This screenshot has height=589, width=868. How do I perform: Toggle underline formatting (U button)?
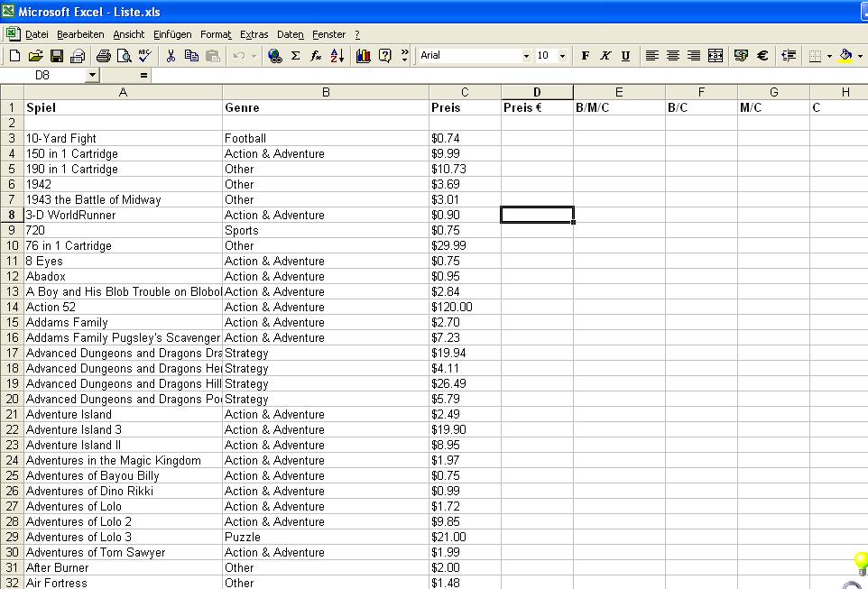pos(625,56)
